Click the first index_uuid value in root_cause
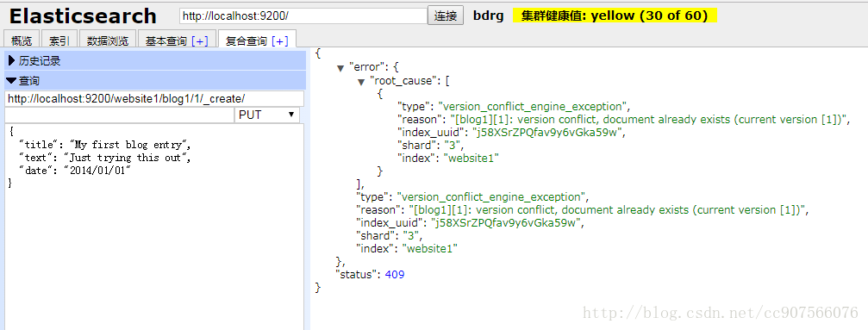This screenshot has height=330, width=868. 548,133
